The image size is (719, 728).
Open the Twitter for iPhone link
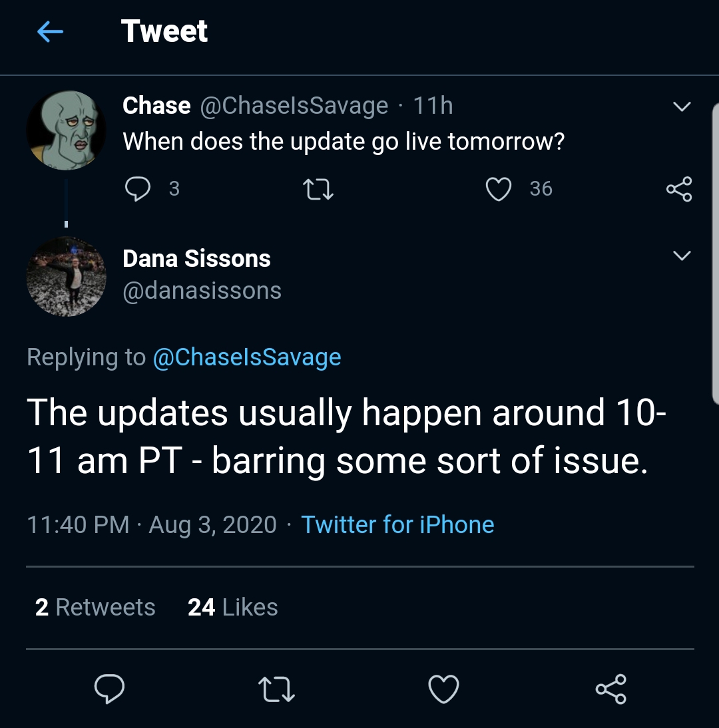(x=397, y=524)
